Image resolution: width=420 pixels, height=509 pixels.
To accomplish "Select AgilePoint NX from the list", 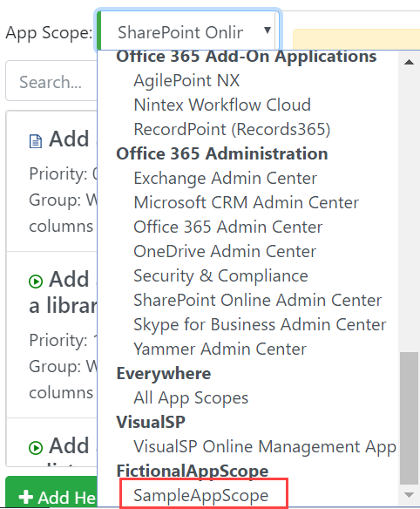I will [186, 80].
